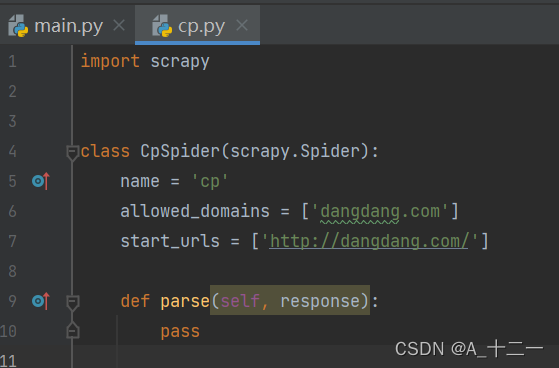Click scrapy.Spider in the class definition
Screen dimensions: 559x368
295,151
